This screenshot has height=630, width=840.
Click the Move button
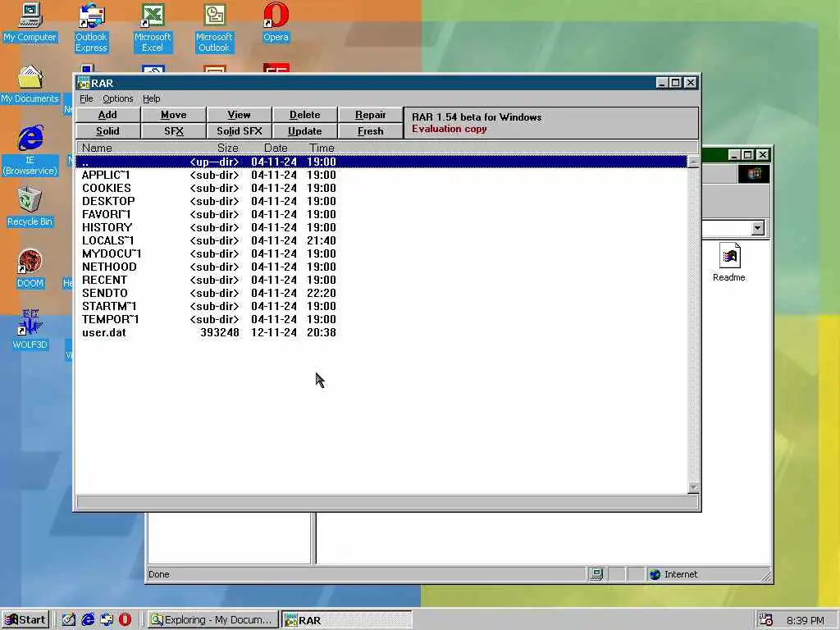(174, 115)
